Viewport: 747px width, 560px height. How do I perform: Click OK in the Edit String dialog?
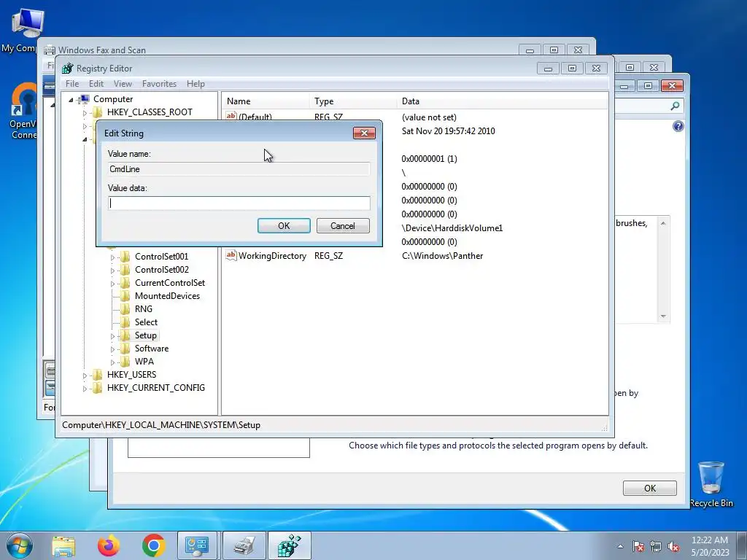[x=284, y=226]
